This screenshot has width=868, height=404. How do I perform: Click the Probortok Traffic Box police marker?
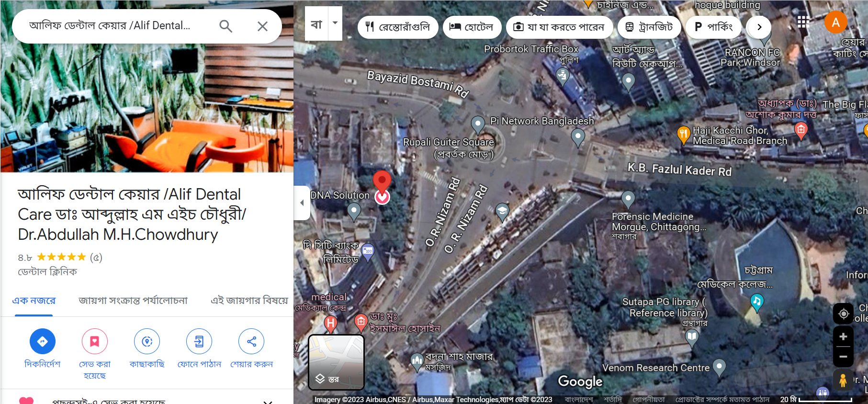[x=563, y=76]
